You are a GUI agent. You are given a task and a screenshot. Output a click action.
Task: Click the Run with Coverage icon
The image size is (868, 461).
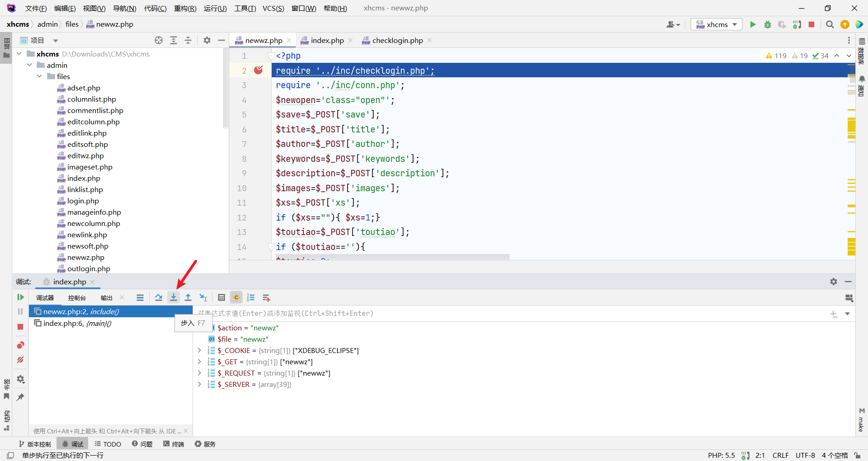782,24
